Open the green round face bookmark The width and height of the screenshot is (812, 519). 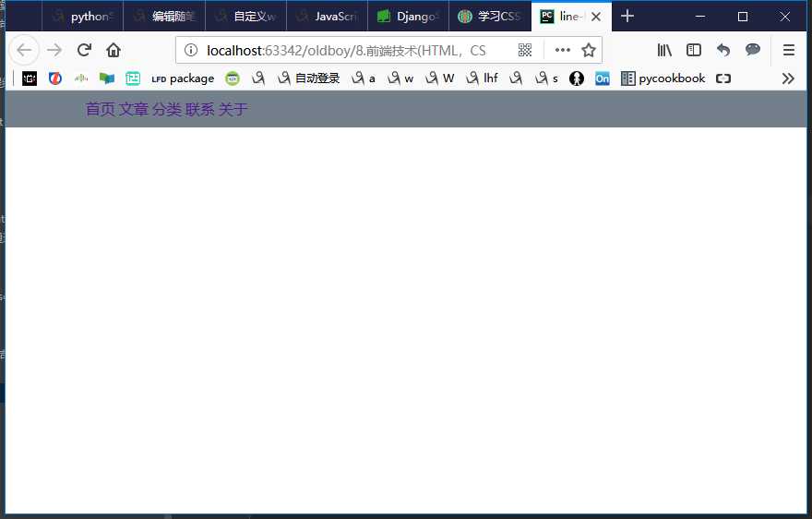click(x=233, y=78)
